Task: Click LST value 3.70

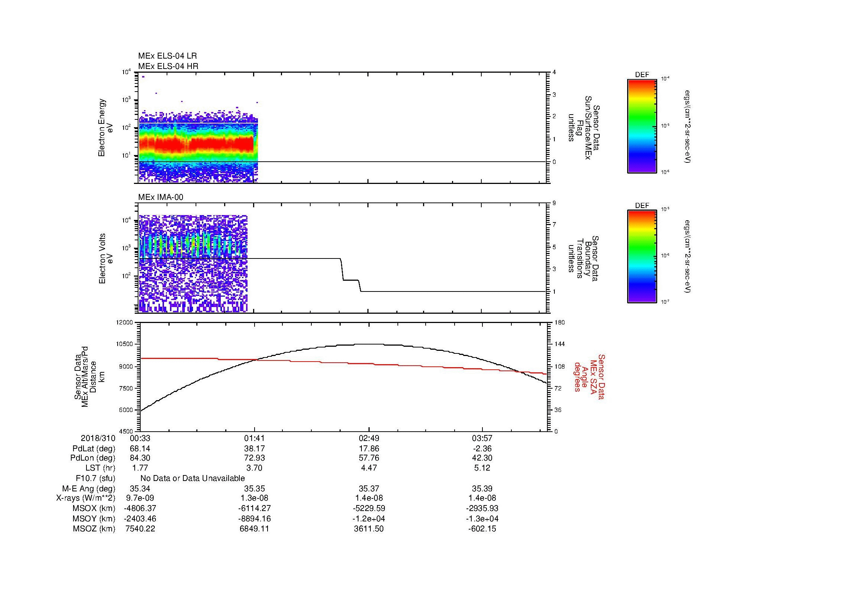Action: [x=255, y=468]
